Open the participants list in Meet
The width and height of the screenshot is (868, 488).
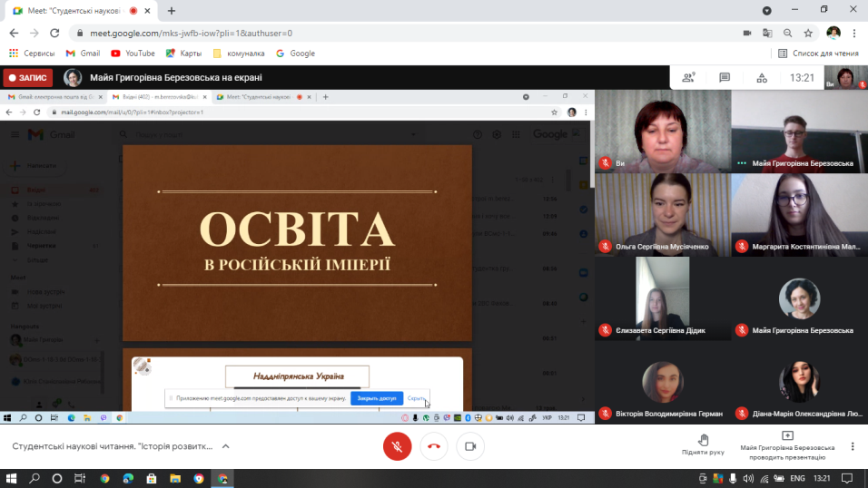pyautogui.click(x=689, y=78)
